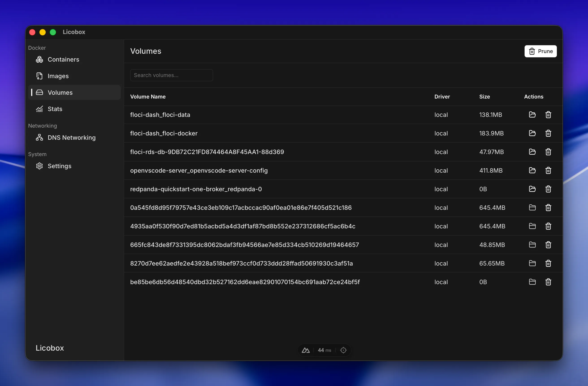Click the 411.8MB size value
Screen dimensions: 588x386
491,170
